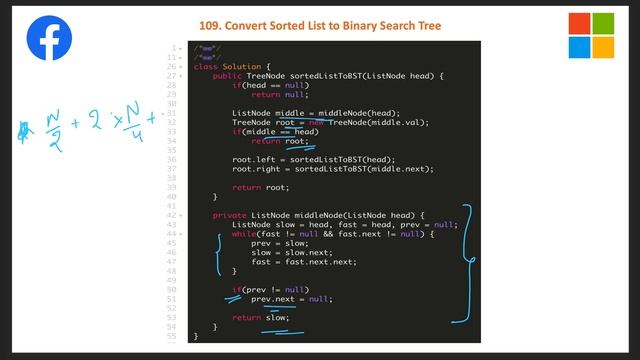Click "public TreeNode sortedListToBST(ListNode head)" line
The width and height of the screenshot is (640, 360).
click(328, 76)
